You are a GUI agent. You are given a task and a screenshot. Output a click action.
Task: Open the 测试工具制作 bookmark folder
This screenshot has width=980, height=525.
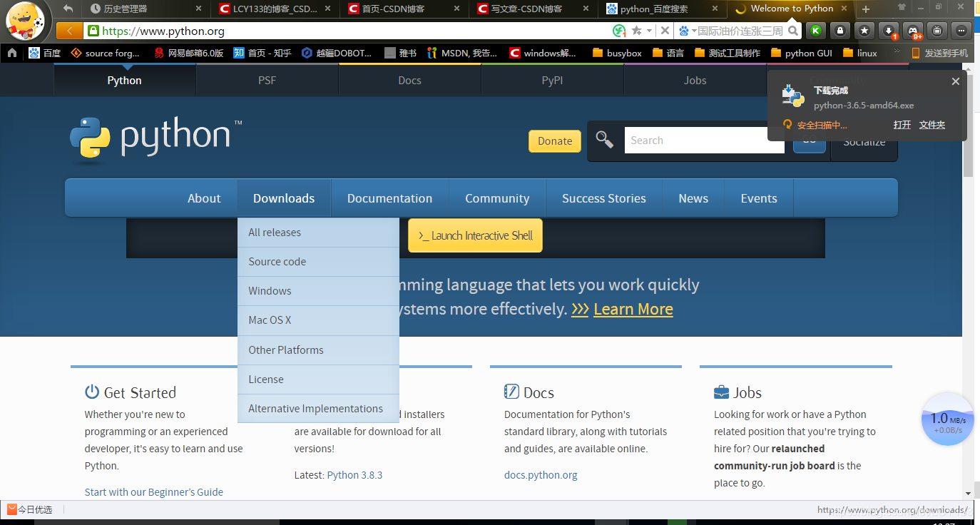tap(727, 53)
